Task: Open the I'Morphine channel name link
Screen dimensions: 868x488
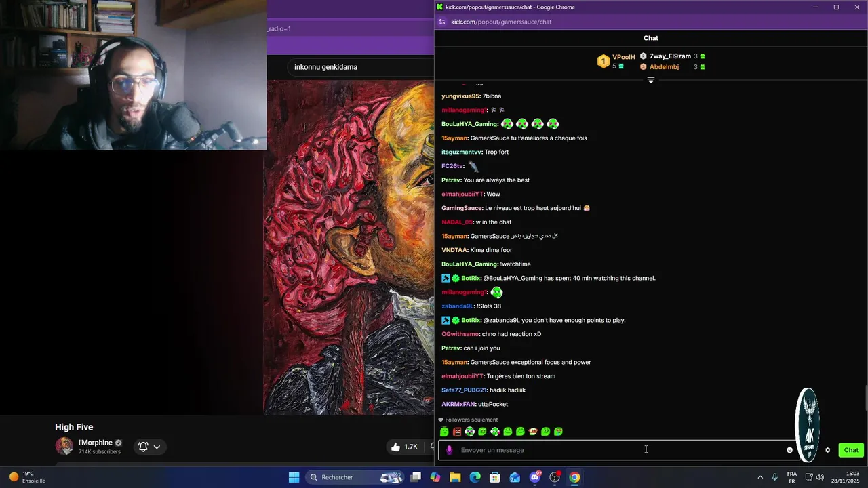Action: pyautogui.click(x=95, y=443)
